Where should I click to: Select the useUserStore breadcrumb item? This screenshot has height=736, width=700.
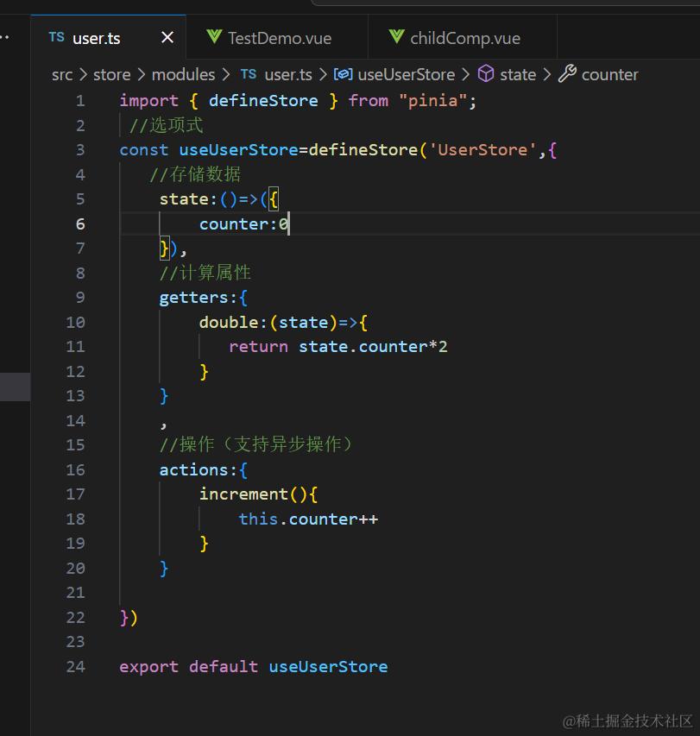406,74
